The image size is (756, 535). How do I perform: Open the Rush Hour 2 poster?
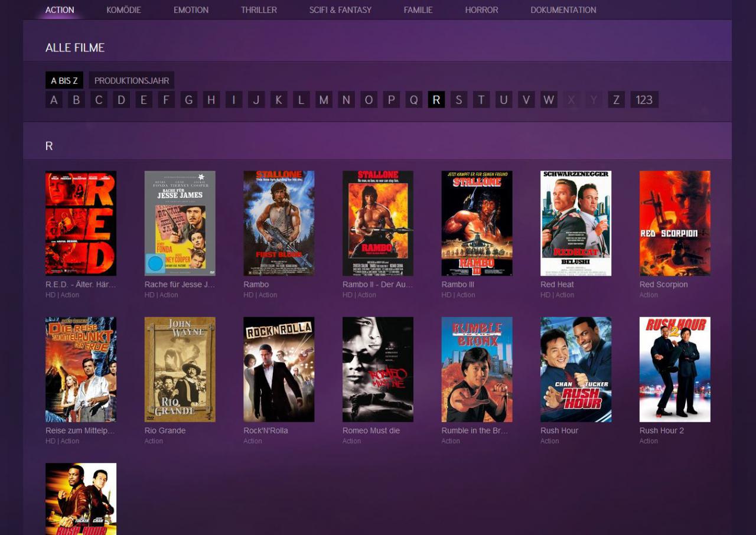pyautogui.click(x=675, y=370)
